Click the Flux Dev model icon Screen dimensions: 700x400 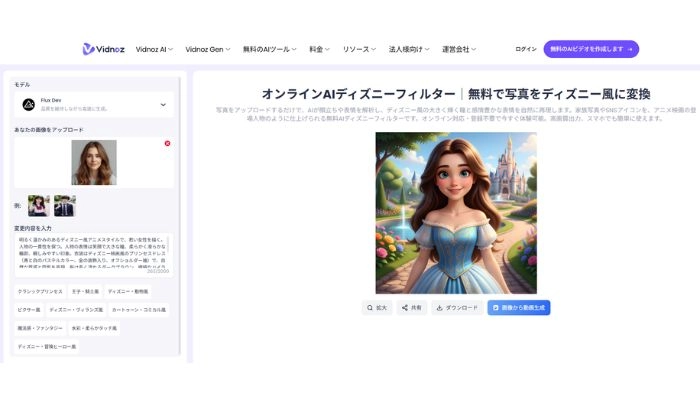tap(29, 104)
